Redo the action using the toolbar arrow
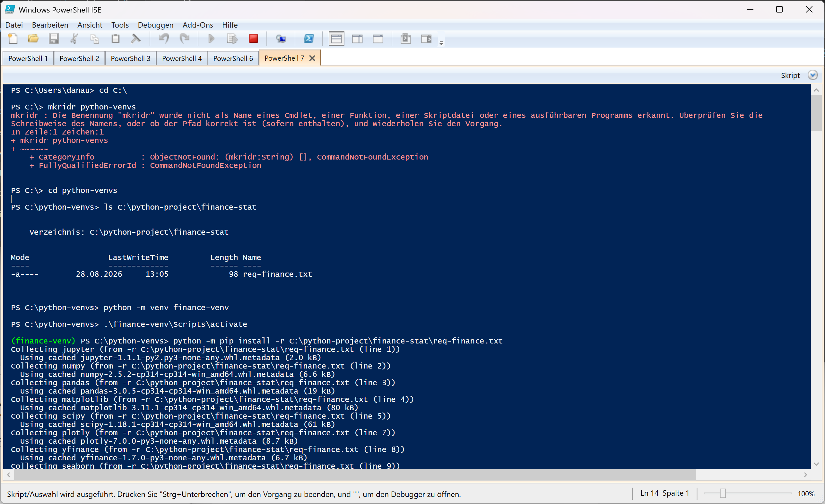 185,39
